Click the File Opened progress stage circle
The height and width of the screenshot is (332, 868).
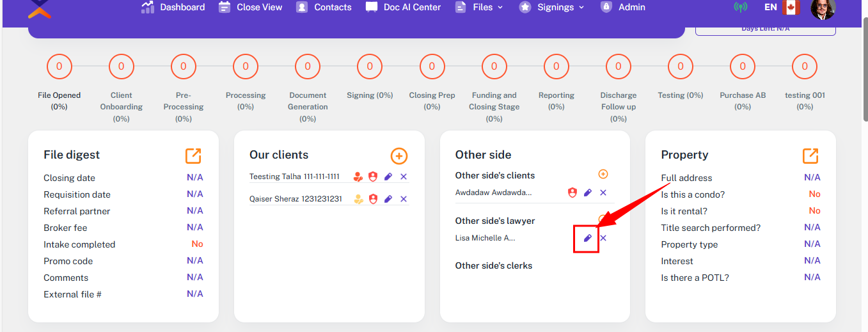[59, 67]
